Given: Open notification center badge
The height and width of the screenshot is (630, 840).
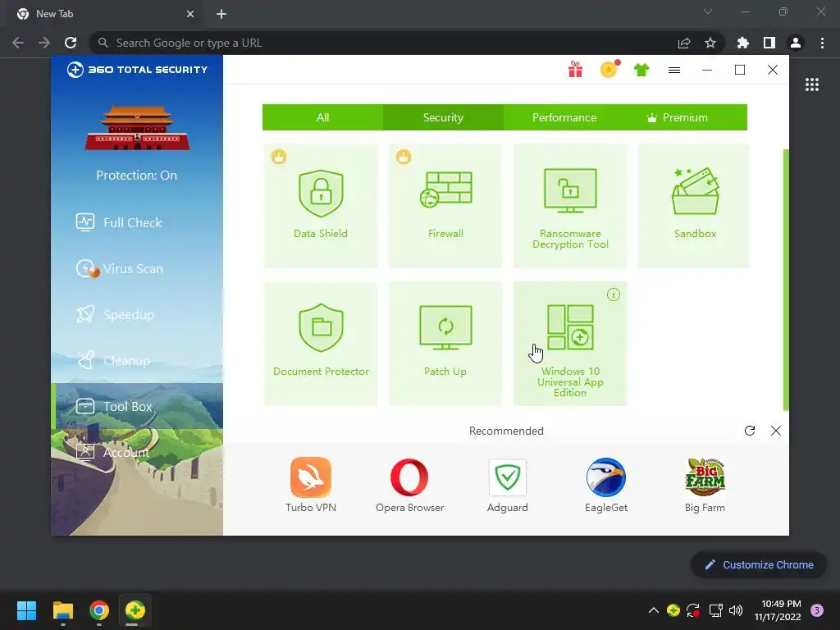Looking at the screenshot, I should (817, 610).
